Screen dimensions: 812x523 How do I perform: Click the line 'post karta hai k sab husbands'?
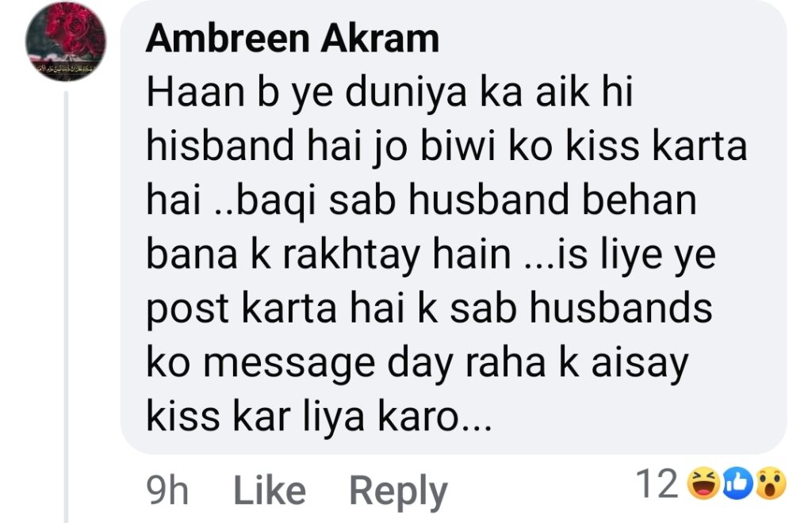429,309
